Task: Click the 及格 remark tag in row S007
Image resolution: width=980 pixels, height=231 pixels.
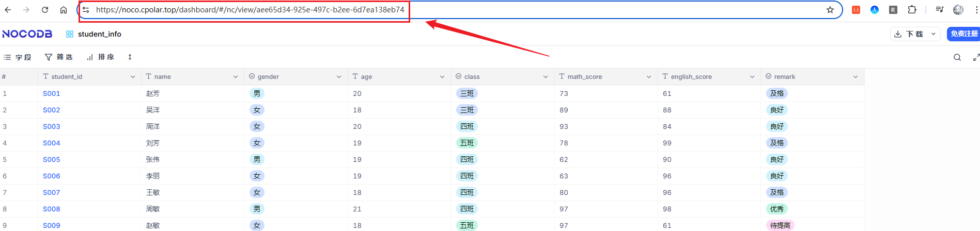Action: (x=777, y=192)
